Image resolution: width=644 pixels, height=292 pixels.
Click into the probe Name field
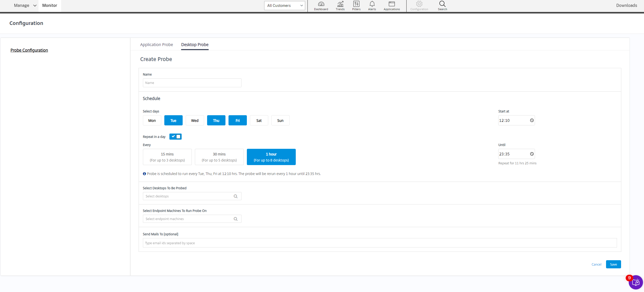coord(192,83)
